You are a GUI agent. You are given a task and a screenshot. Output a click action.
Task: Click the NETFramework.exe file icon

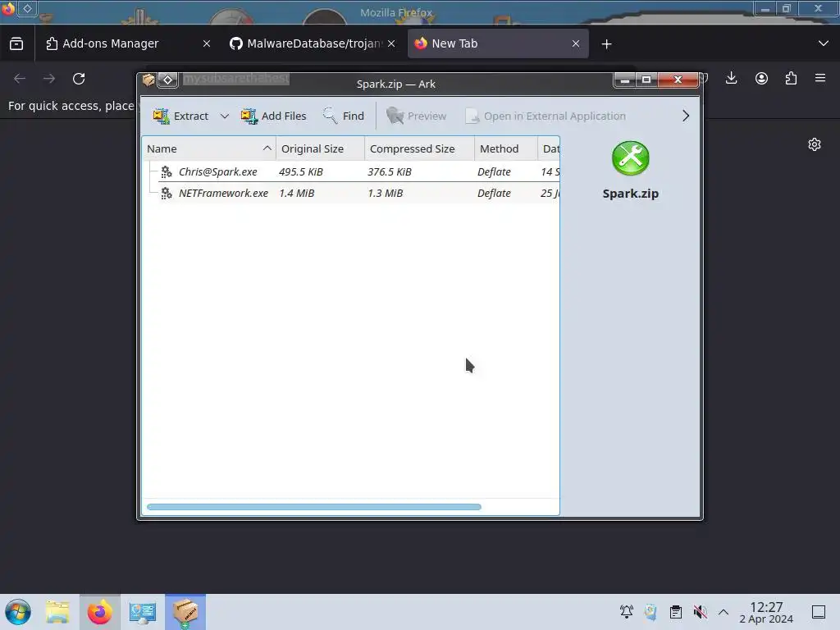(x=167, y=193)
